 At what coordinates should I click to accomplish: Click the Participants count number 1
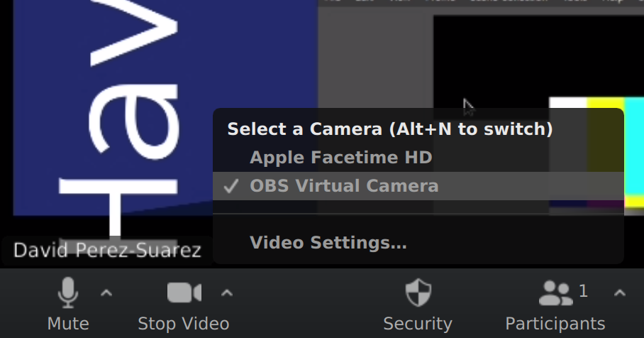(583, 291)
